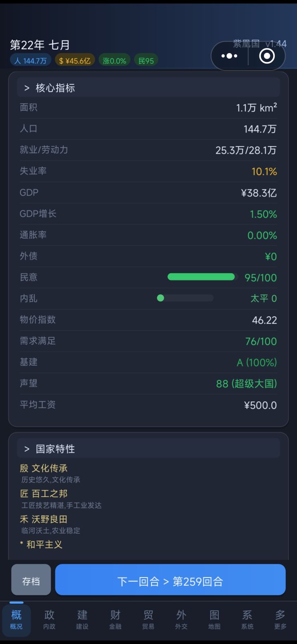Screen dimensions: 297x644
Task: Click the 内乱 unrest indicator bar
Action: [x=185, y=298]
